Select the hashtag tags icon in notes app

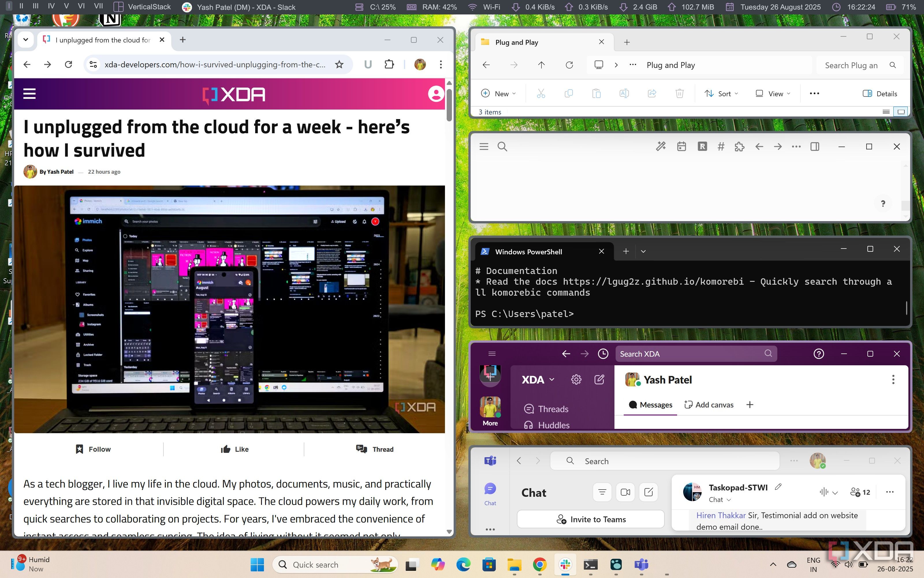click(x=721, y=147)
